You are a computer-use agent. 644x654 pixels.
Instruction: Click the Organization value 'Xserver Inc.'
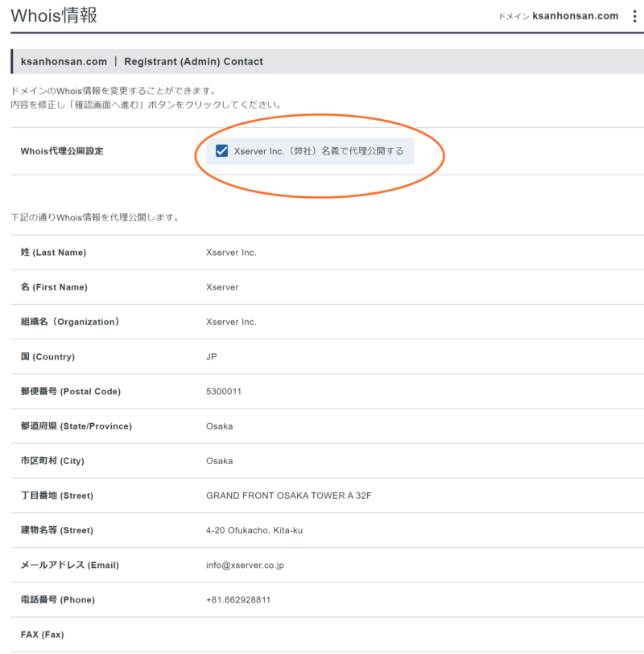[x=231, y=322]
